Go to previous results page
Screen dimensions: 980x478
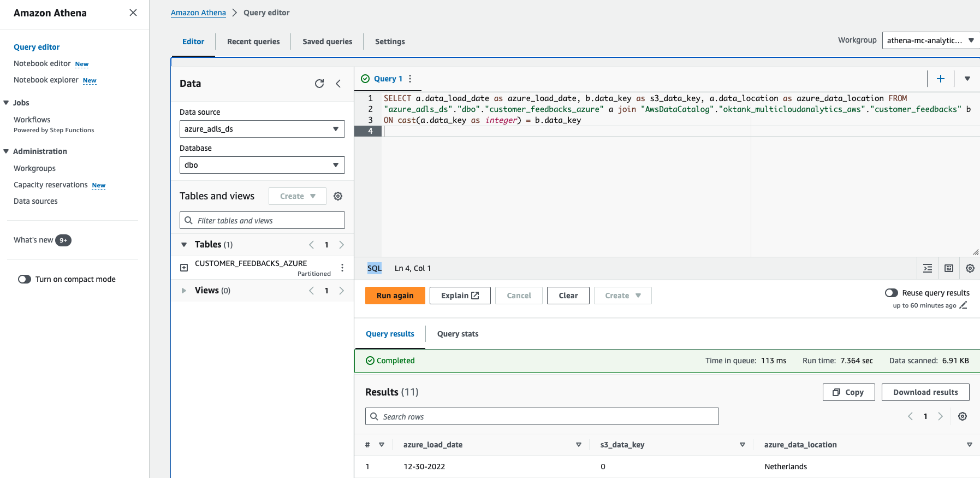tap(910, 416)
